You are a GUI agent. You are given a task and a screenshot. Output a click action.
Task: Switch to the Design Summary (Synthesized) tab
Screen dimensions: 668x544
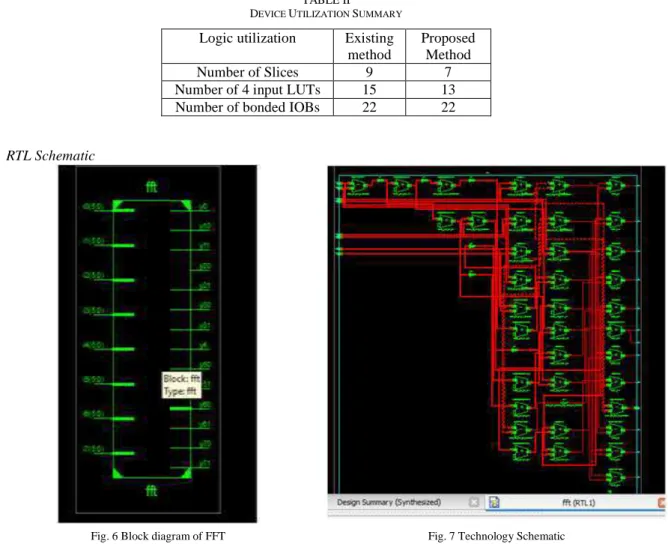tap(389, 502)
